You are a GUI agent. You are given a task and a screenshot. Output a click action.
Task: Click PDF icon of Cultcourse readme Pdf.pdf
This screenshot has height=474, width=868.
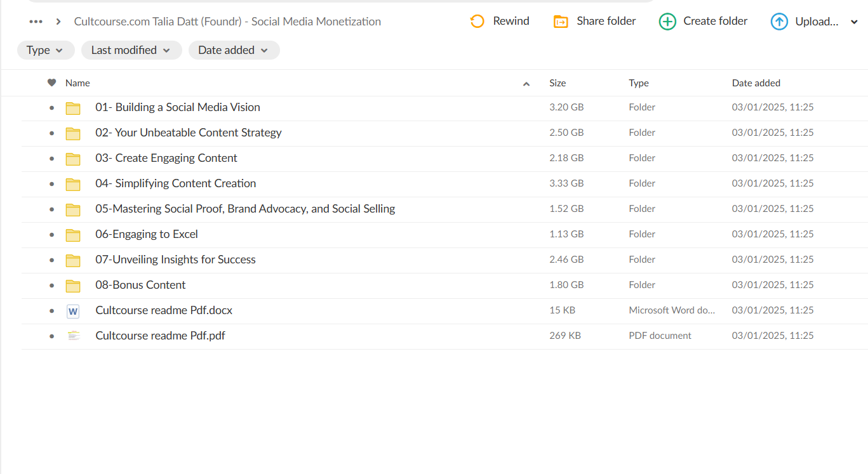point(74,336)
